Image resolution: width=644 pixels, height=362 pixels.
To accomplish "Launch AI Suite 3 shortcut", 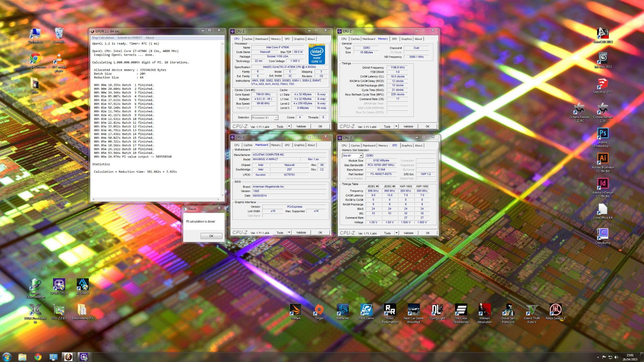I will coord(83,287).
